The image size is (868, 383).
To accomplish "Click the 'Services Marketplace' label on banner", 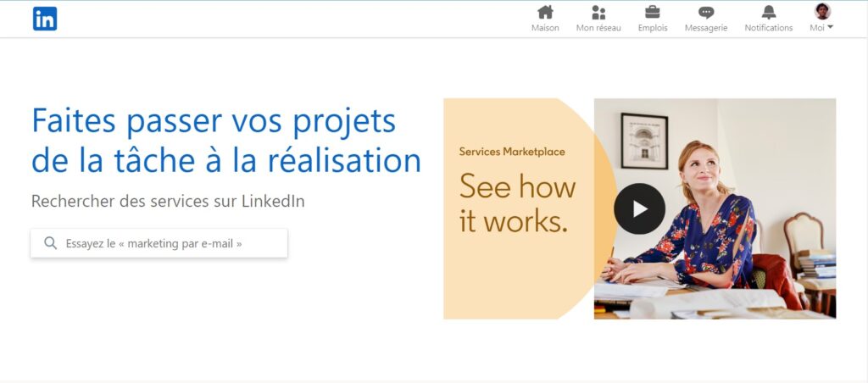I will [512, 152].
